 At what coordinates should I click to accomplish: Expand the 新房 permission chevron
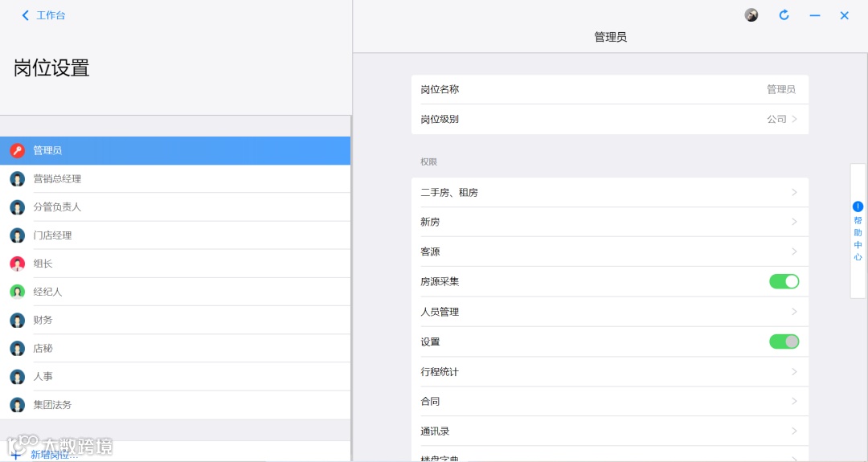[794, 221]
